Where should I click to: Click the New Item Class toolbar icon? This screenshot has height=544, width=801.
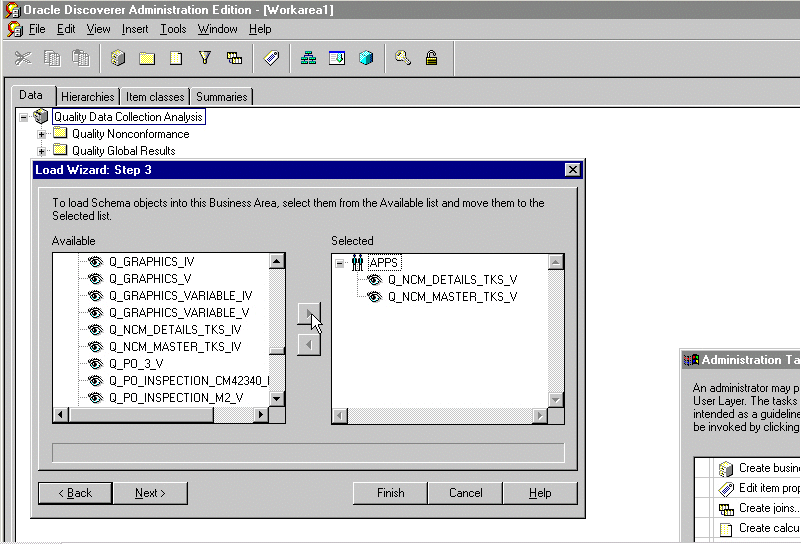point(337,58)
